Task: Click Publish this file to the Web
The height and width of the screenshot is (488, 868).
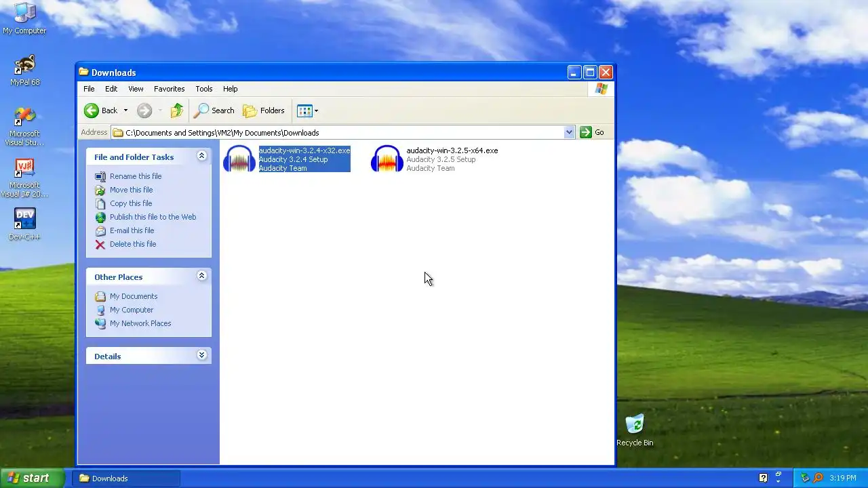Action: pos(153,217)
